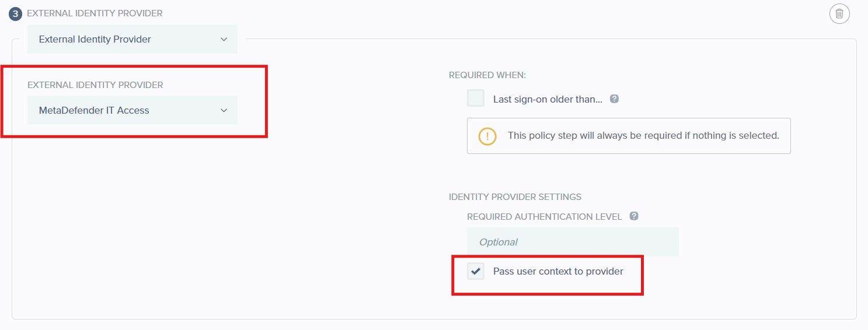Screen dimensions: 868x330
Task: Click the step number 3 badge
Action: (x=16, y=13)
